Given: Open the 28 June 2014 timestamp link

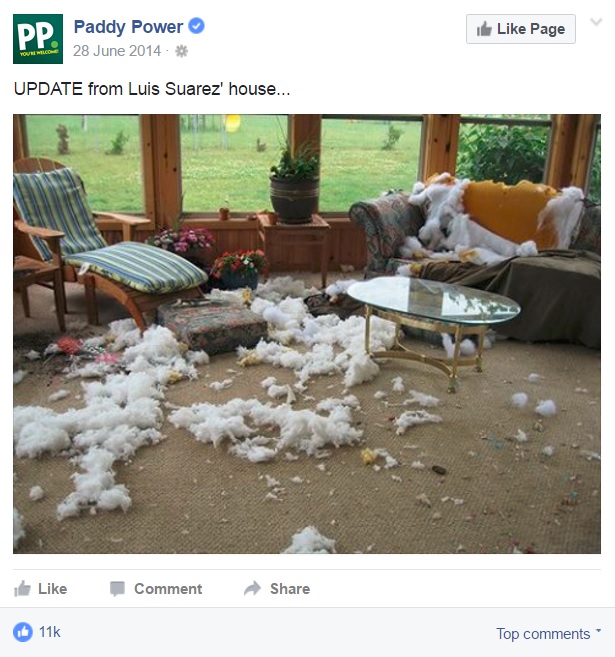Looking at the screenshot, I should (117, 51).
